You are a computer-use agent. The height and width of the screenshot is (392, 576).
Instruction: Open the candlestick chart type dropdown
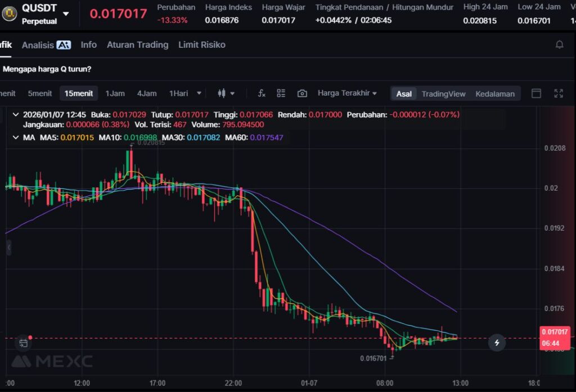pos(226,93)
